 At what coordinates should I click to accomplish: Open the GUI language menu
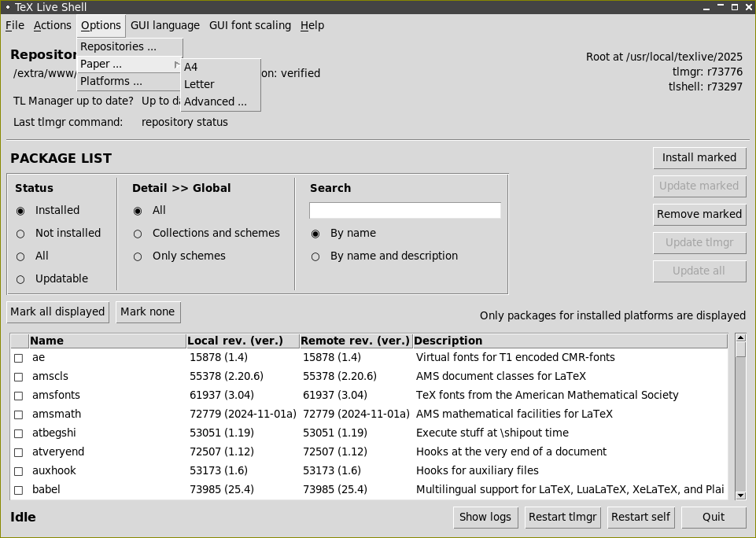pos(164,25)
